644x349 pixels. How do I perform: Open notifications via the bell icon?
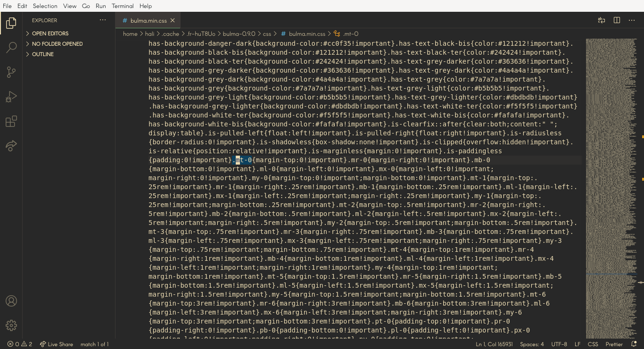[x=634, y=344]
